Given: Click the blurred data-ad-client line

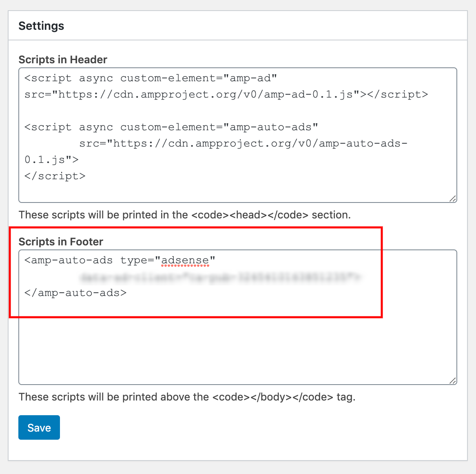Looking at the screenshot, I should click(220, 277).
